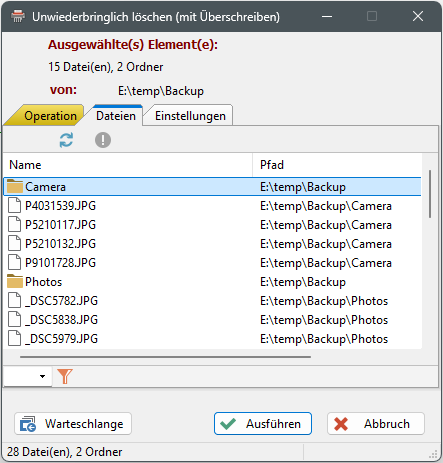
Task: Select the P5210117.JPG file name
Action: [60, 225]
